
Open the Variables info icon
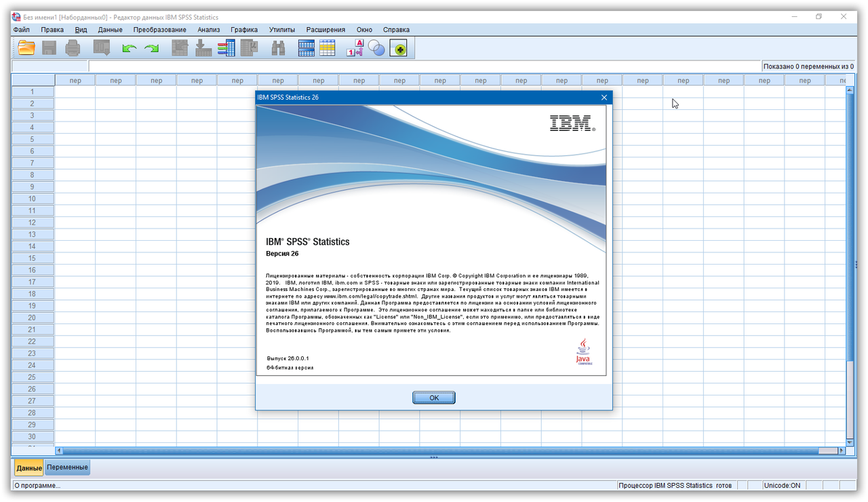pos(226,47)
